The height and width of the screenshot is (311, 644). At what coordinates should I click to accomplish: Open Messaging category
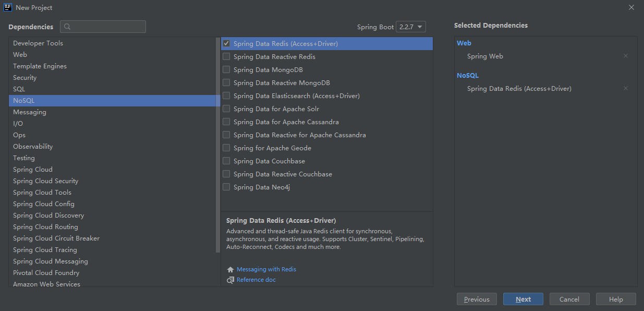point(112,112)
